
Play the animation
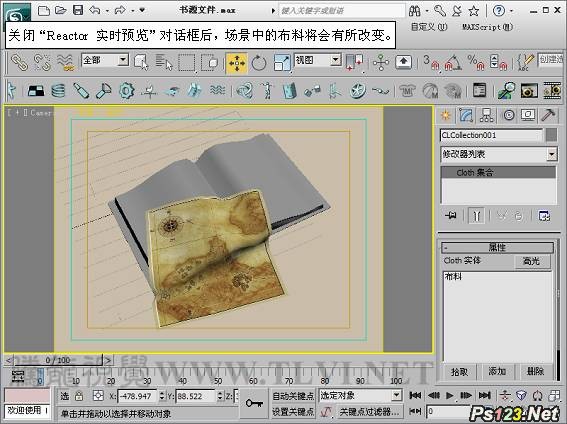(x=449, y=395)
